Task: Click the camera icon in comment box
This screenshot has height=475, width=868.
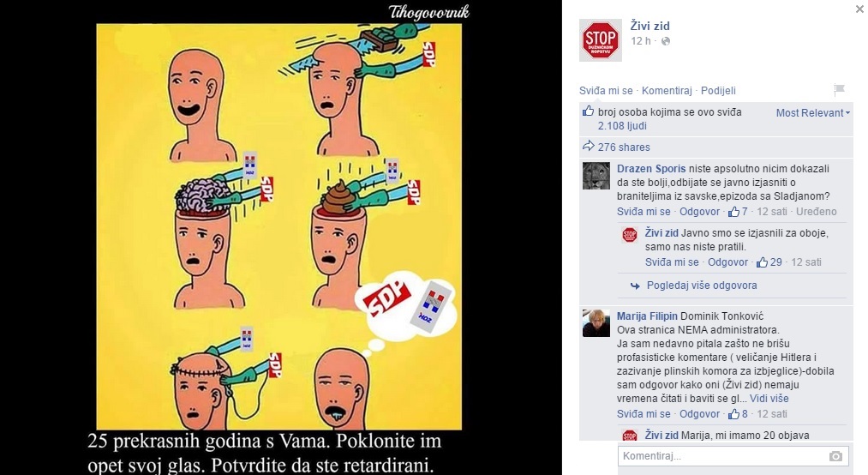Action: click(835, 456)
